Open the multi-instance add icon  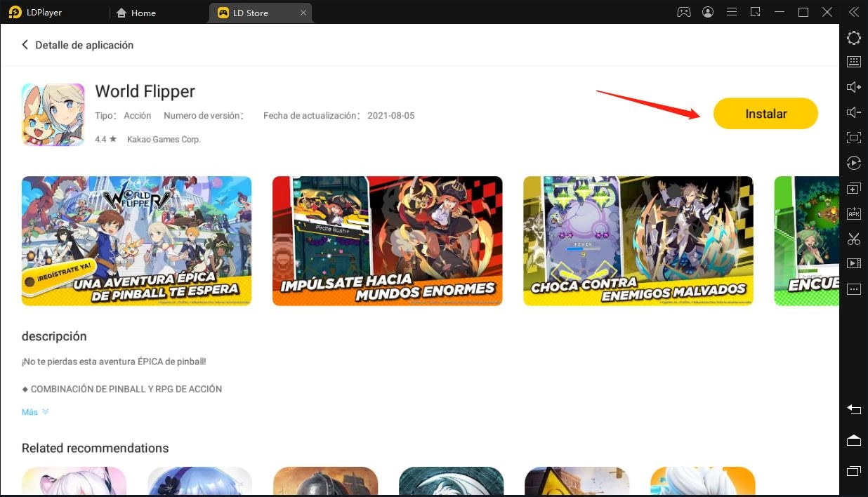(x=854, y=188)
